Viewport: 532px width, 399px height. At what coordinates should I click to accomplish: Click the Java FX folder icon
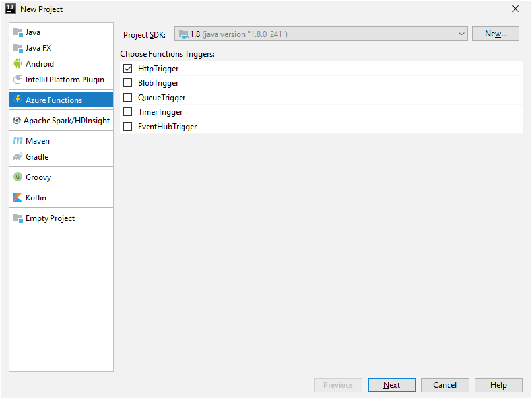point(18,47)
